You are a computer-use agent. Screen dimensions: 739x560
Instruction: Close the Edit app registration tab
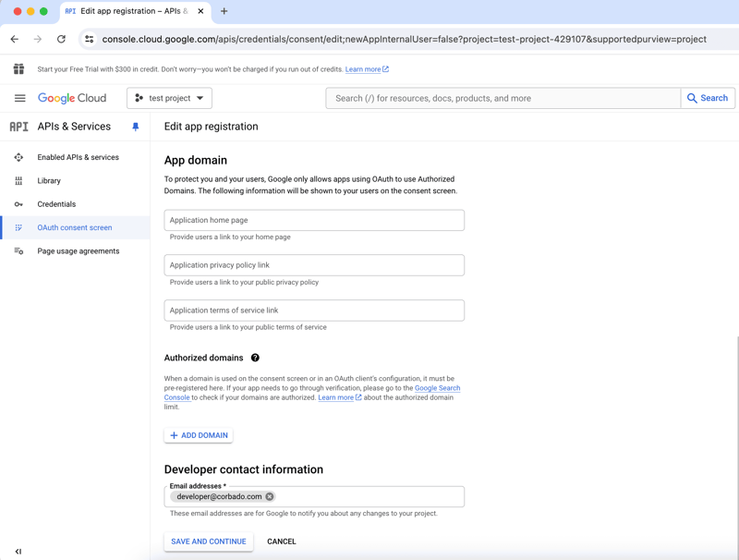pos(200,11)
